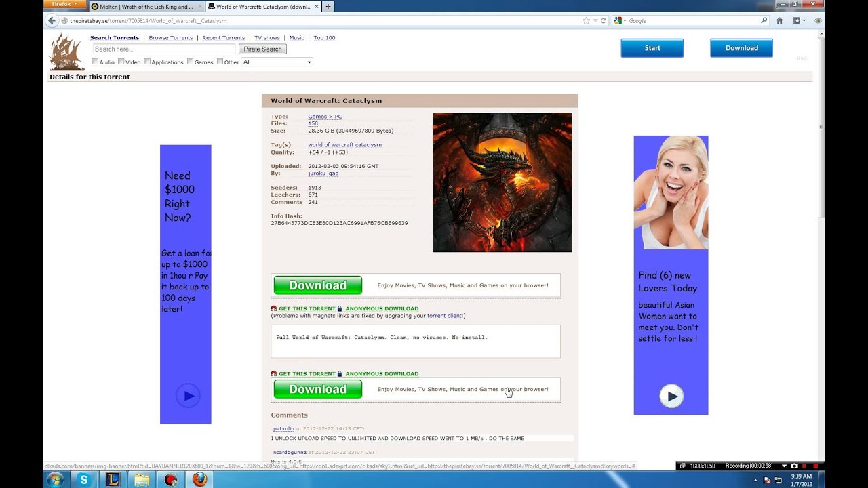Click the play icon on right dating ad

pos(671,396)
